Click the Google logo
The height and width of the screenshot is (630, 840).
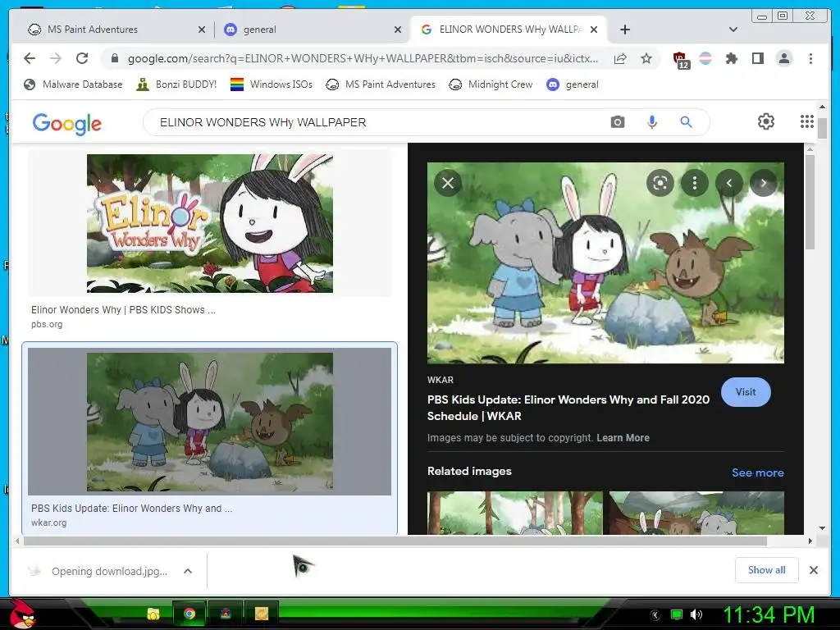point(67,124)
